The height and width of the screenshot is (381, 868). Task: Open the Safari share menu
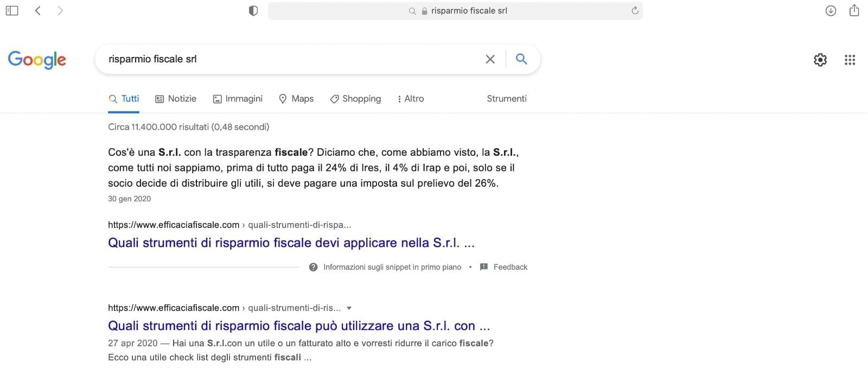(x=854, y=10)
